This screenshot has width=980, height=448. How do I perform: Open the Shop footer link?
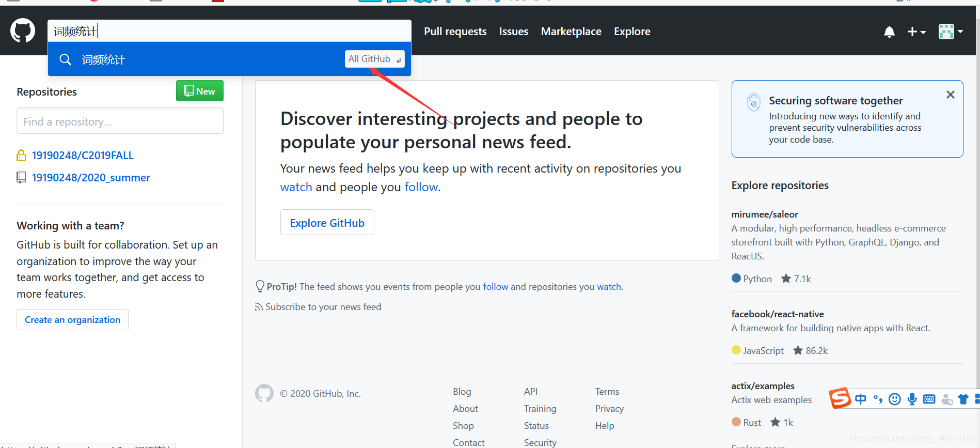pyautogui.click(x=463, y=426)
